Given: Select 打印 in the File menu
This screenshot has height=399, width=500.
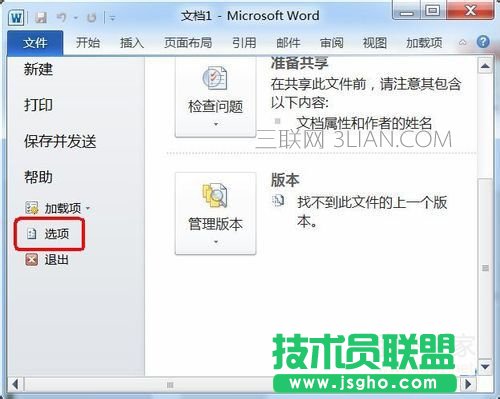Looking at the screenshot, I should pos(38,105).
